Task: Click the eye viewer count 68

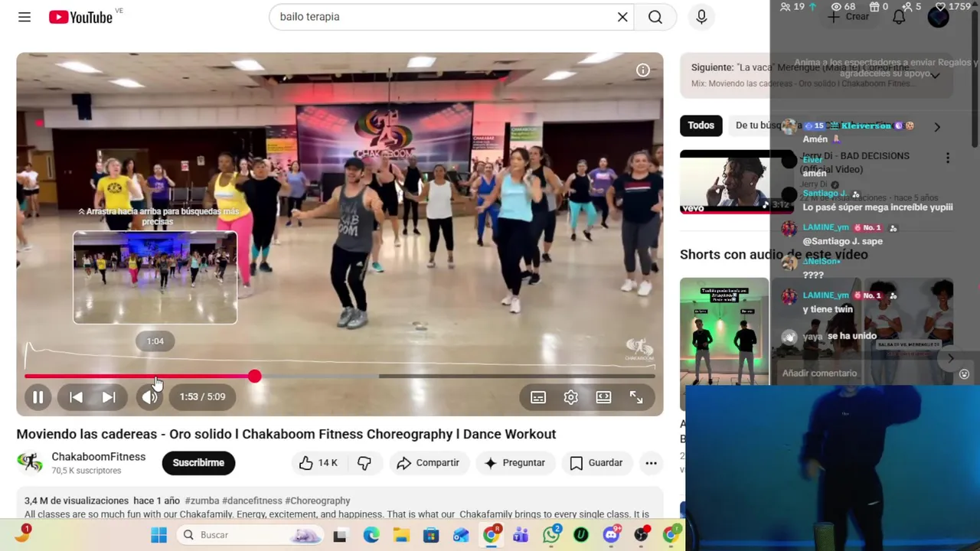Action: point(843,7)
